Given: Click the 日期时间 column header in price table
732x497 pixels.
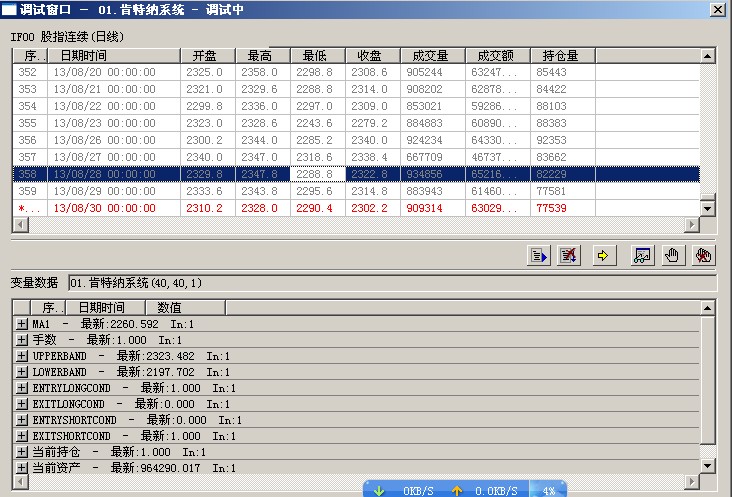Looking at the screenshot, I should click(x=114, y=56).
